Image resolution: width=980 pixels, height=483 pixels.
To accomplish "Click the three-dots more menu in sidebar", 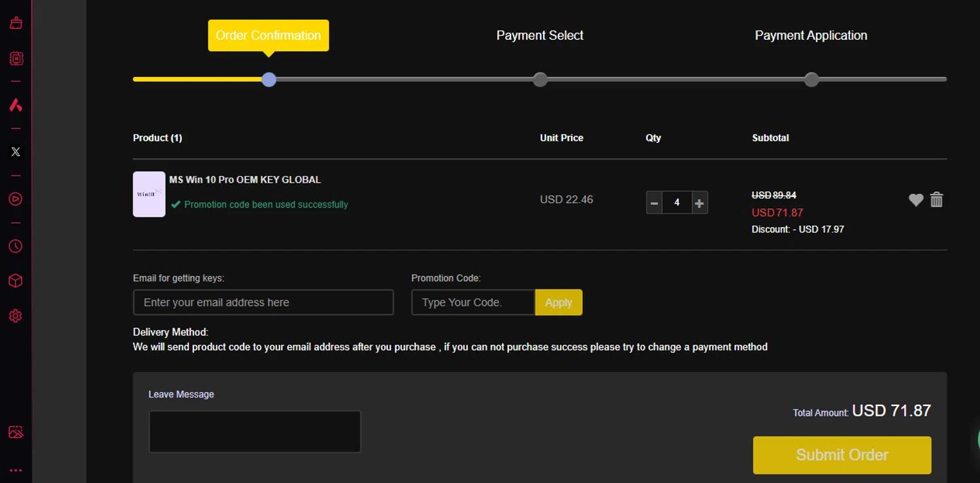I will click(x=16, y=471).
